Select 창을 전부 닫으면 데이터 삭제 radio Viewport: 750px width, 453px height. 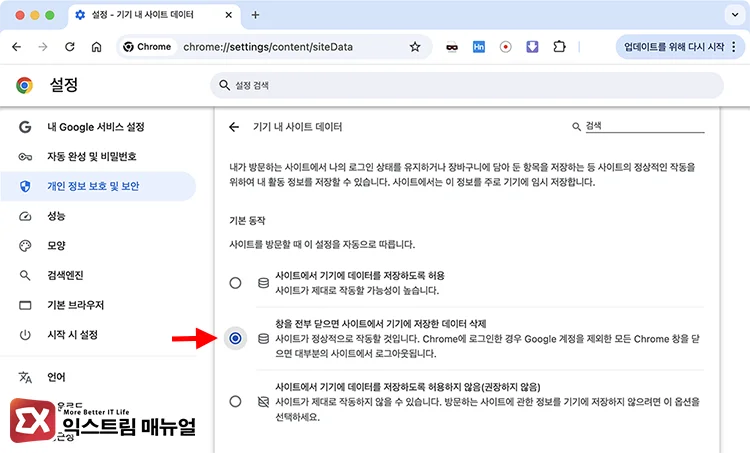235,338
